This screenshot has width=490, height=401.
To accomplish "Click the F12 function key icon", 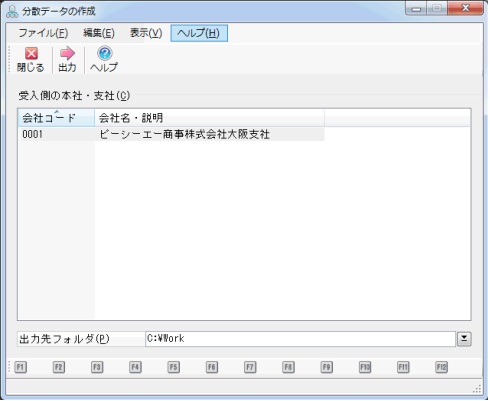I will pos(441,367).
